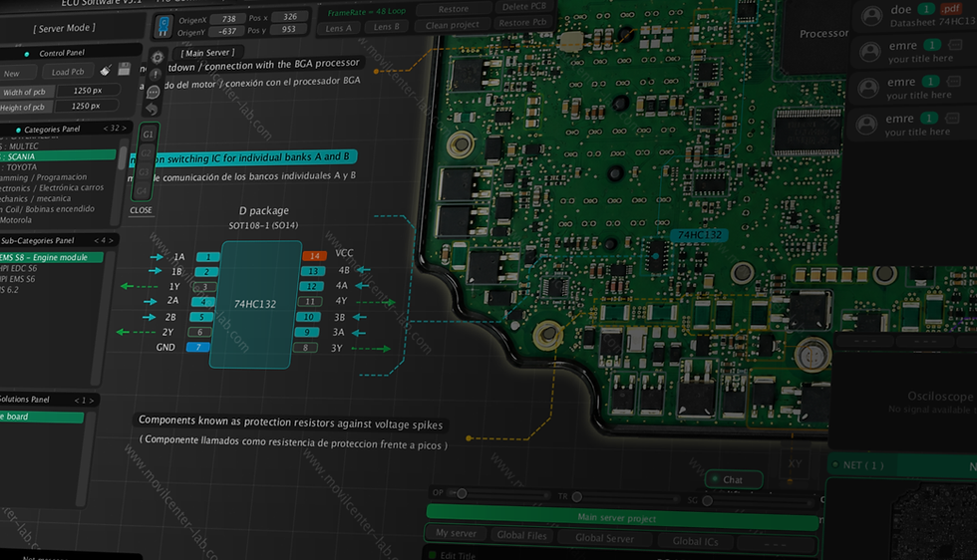The height and width of the screenshot is (560, 977).
Task: Select the G2 group button
Action: [x=147, y=153]
